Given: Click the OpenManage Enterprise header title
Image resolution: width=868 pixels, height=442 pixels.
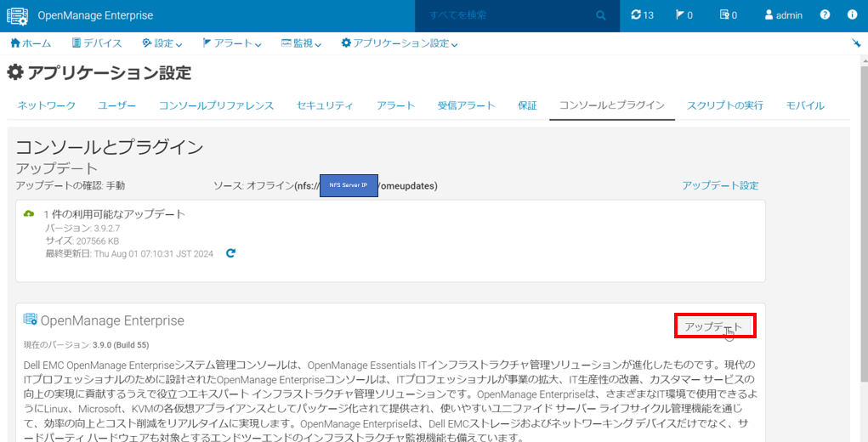Looking at the screenshot, I should coord(95,15).
